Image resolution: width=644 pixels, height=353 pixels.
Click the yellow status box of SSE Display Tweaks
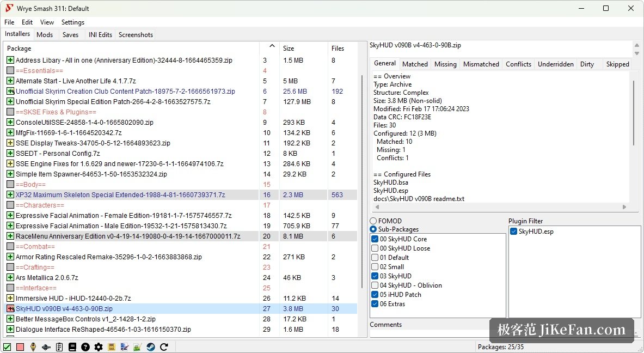11,143
